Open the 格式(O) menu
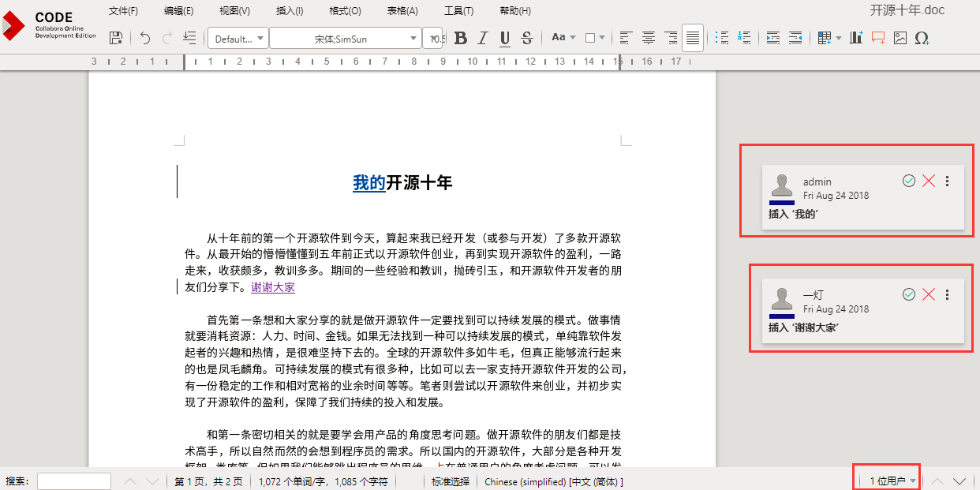This screenshot has width=980, height=490. point(345,11)
